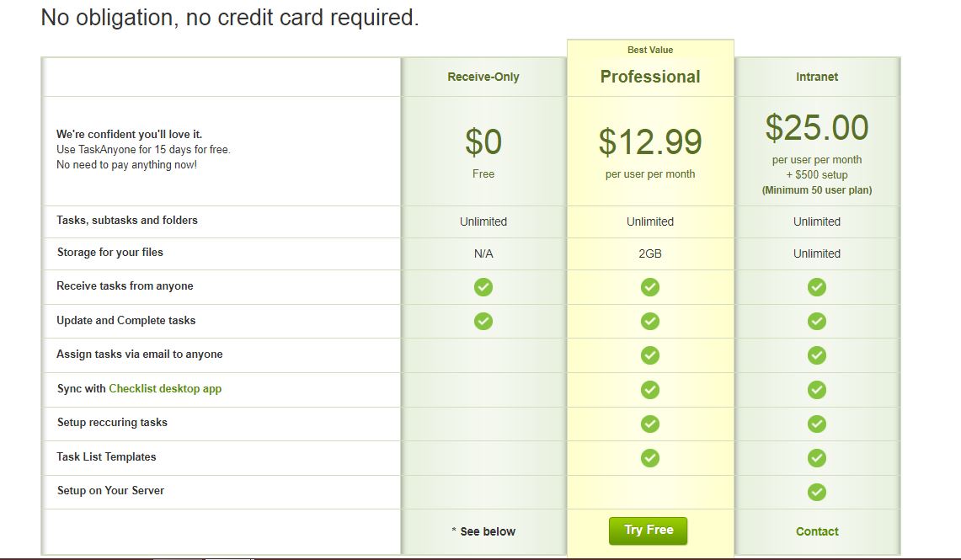Select the Intranet plan heading
The height and width of the screenshot is (560, 961).
pyautogui.click(x=817, y=77)
